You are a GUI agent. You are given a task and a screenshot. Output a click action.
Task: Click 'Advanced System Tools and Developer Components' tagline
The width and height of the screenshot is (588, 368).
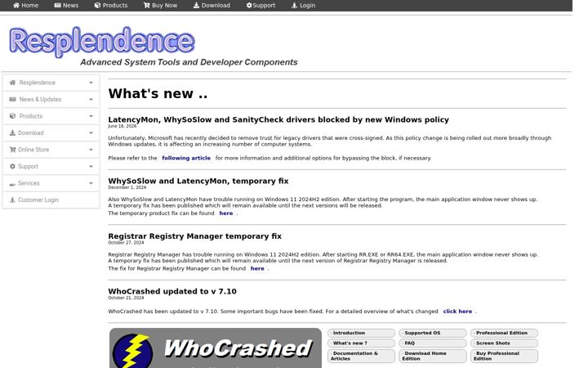pos(189,62)
